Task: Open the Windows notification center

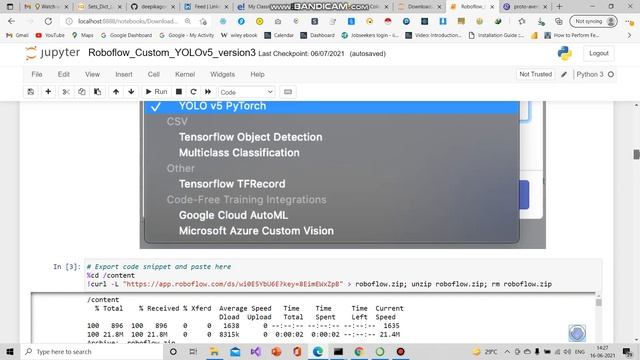Action: (x=627, y=352)
